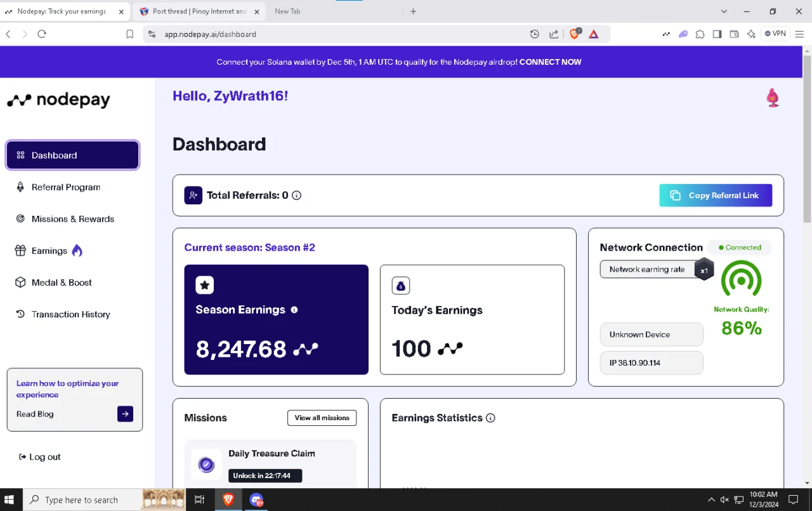Open the Extensions puzzle-piece menu

(700, 34)
